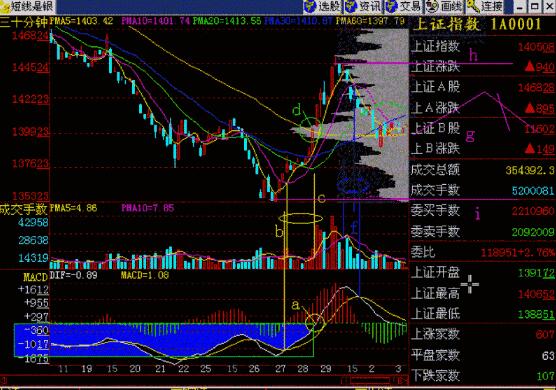Open the 选股 stock picker toolbar button
Viewport: 556px width, 390px height.
pyautogui.click(x=322, y=6)
